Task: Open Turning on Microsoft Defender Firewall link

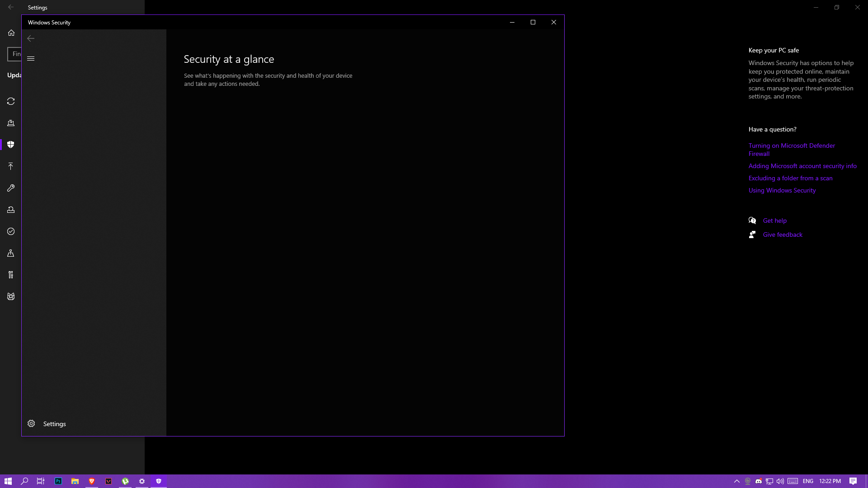Action: pyautogui.click(x=792, y=150)
